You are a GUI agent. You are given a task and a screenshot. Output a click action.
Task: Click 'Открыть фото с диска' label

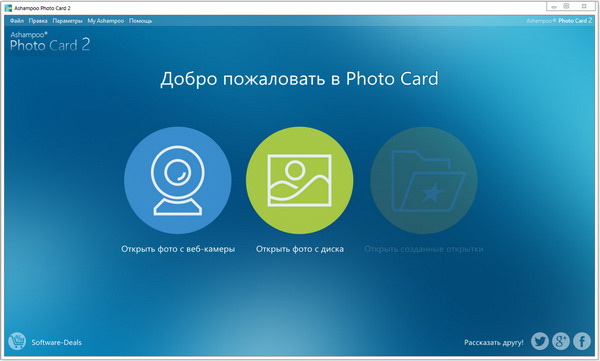coord(300,249)
